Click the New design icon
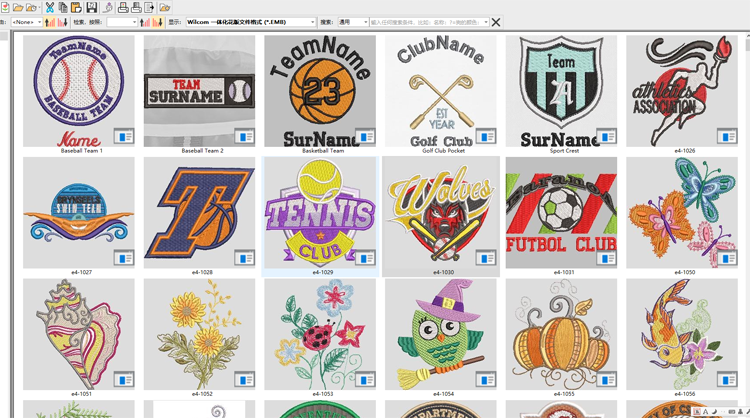Image resolution: width=750 pixels, height=418 pixels. point(5,8)
